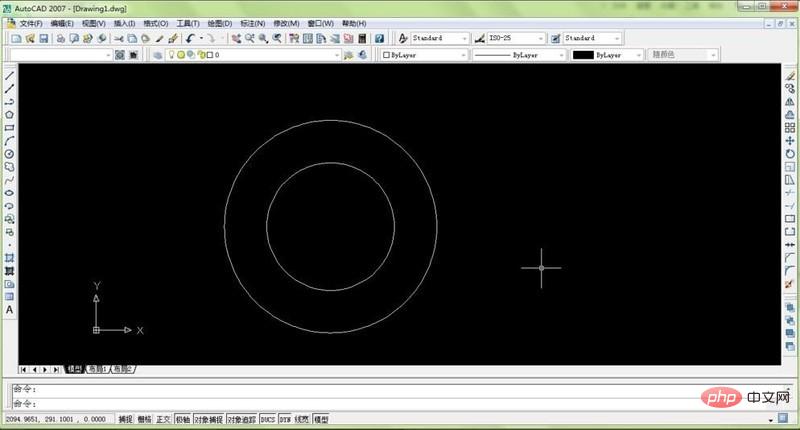The image size is (800, 430).
Task: Toggle DUCS in status bar
Action: (268, 419)
